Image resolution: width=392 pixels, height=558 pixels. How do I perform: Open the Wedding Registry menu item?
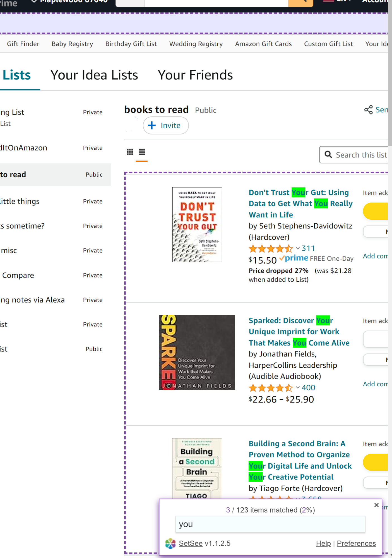[x=196, y=44]
